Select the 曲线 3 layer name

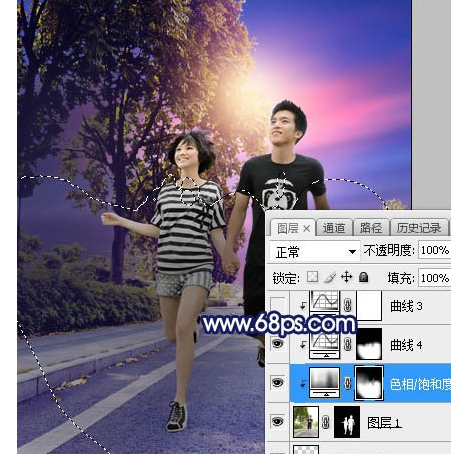pyautogui.click(x=406, y=306)
